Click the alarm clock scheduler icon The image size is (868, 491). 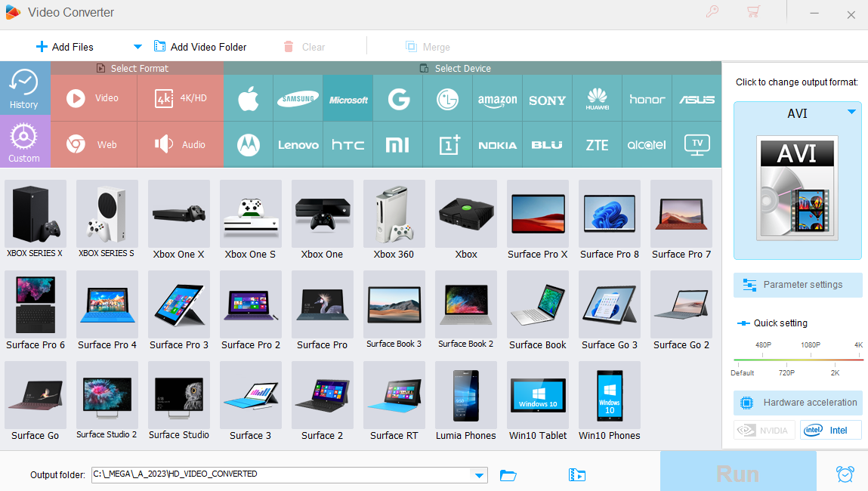[x=845, y=474]
